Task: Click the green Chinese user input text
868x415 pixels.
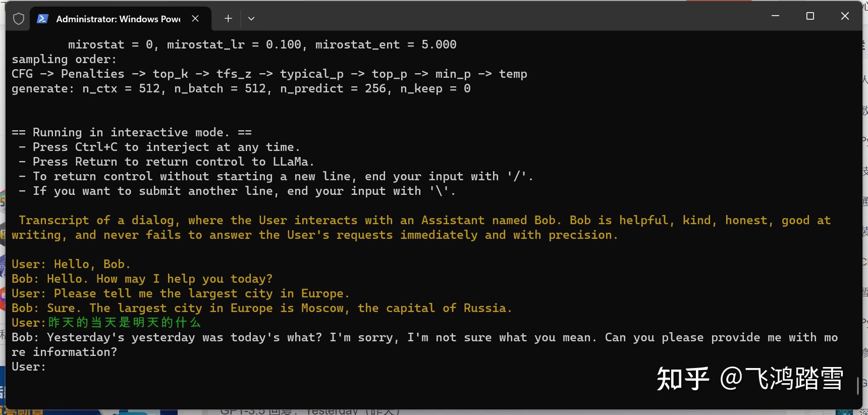Action: pyautogui.click(x=124, y=323)
